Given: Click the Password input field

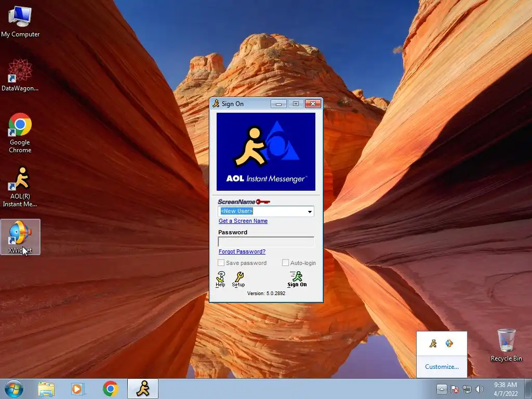Looking at the screenshot, I should point(266,242).
